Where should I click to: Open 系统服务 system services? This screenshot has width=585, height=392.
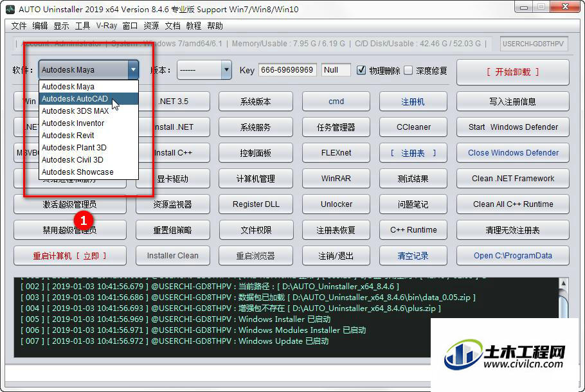(256, 127)
